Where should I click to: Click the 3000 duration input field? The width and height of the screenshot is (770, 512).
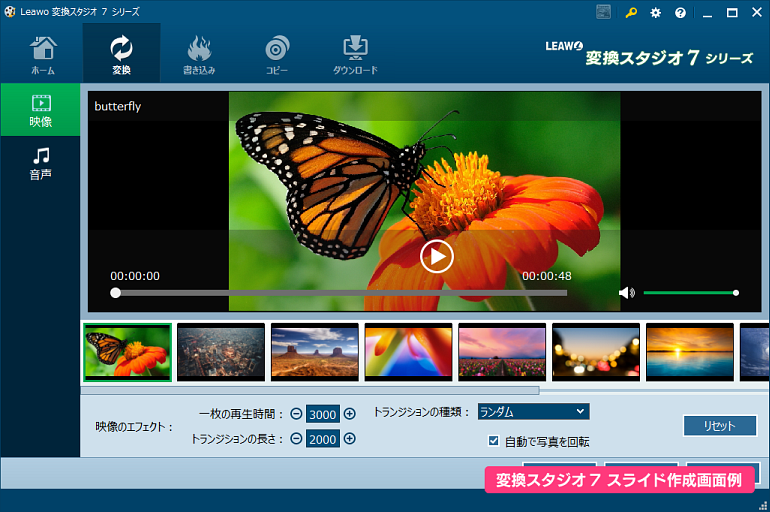[x=323, y=414]
